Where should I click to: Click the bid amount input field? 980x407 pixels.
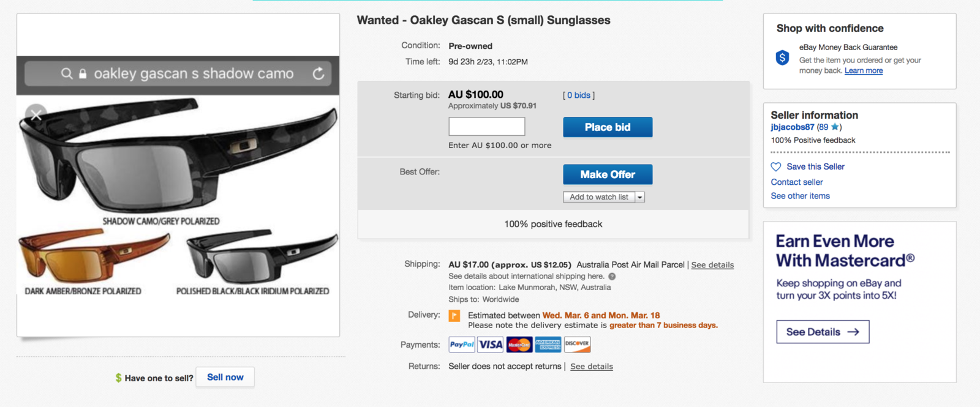[487, 127]
